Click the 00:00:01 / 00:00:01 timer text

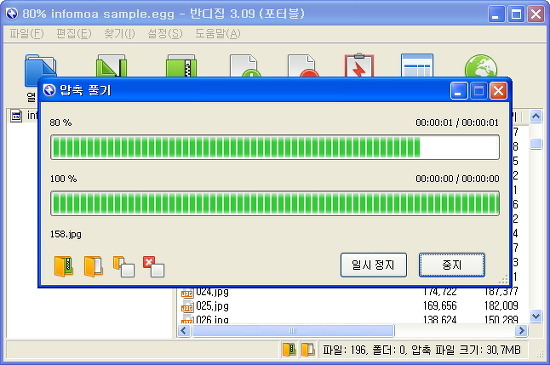click(457, 123)
